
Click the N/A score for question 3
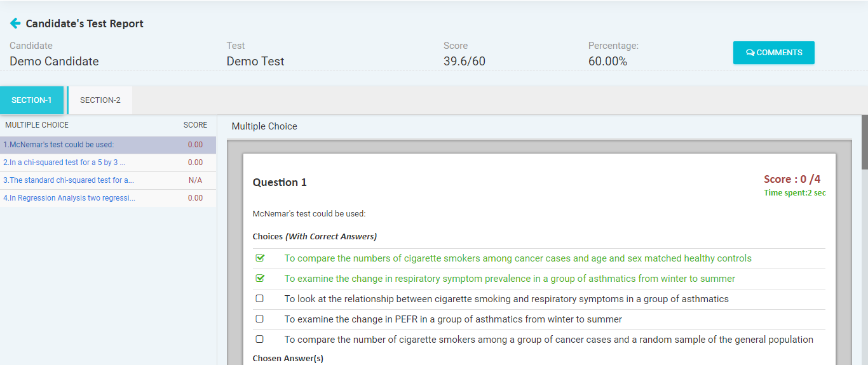[x=195, y=180]
